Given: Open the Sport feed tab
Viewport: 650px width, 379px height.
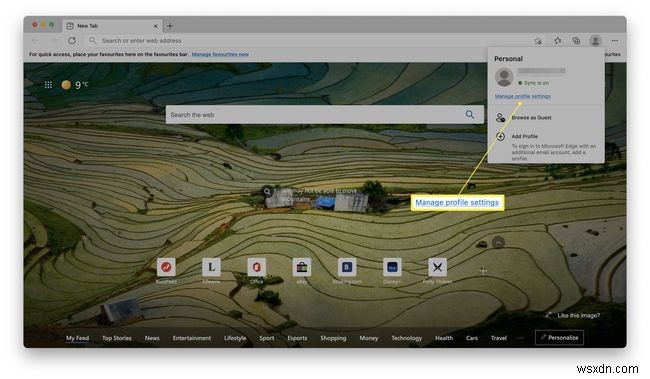Looking at the screenshot, I should coord(267,338).
